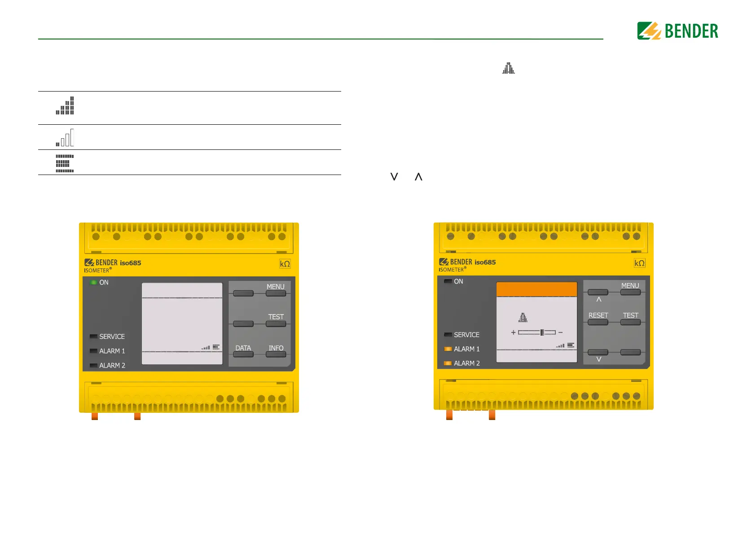Click the upward Λ arrow symbol in text
This screenshot has width=756, height=534.
pos(418,176)
